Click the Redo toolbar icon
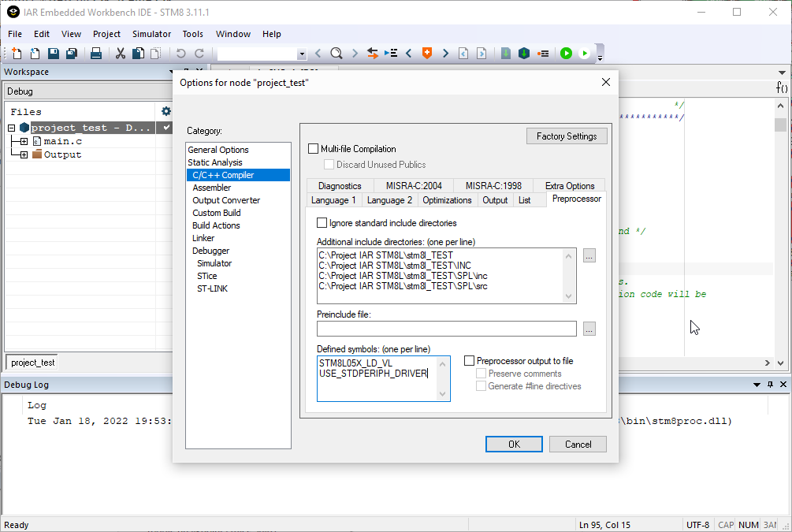 199,53
